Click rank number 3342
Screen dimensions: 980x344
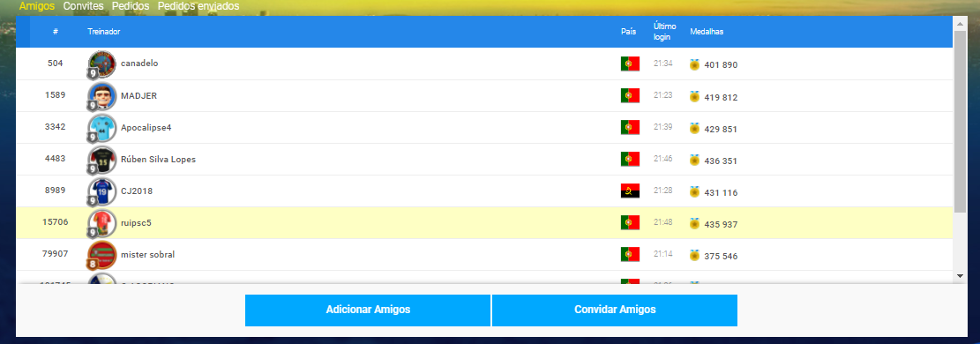click(x=55, y=127)
